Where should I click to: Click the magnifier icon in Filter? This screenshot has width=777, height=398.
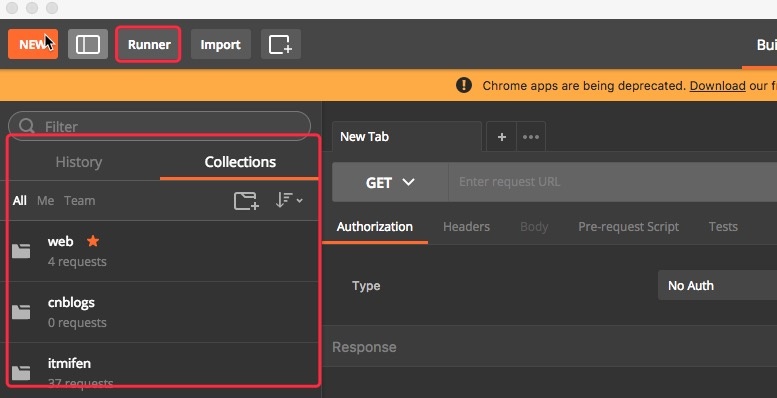tap(27, 126)
